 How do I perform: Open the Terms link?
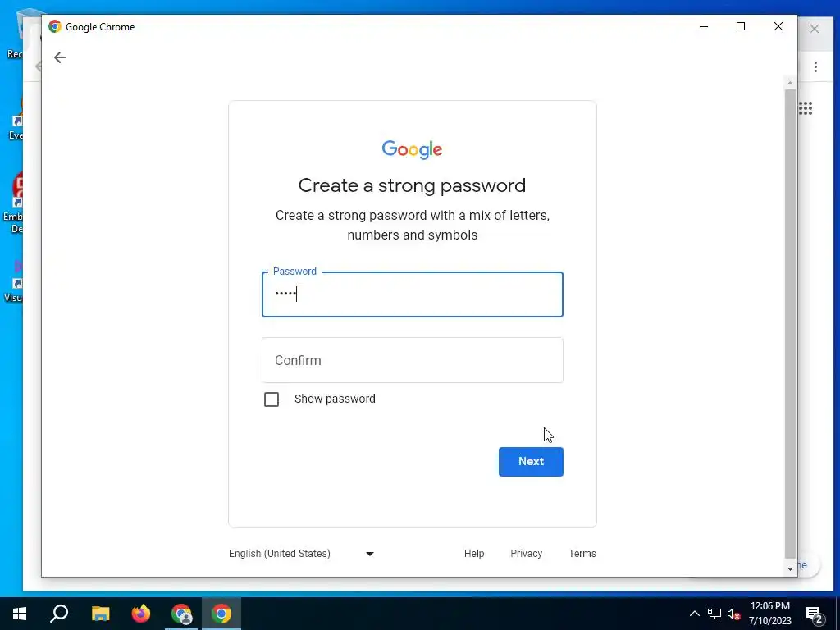click(x=582, y=554)
